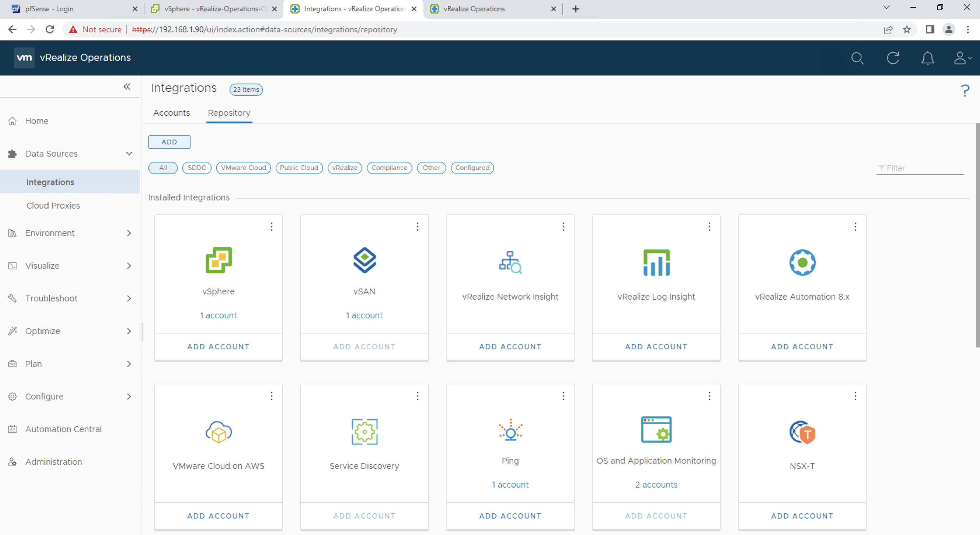Click the vm logo in header
980x535 pixels.
[x=24, y=58]
